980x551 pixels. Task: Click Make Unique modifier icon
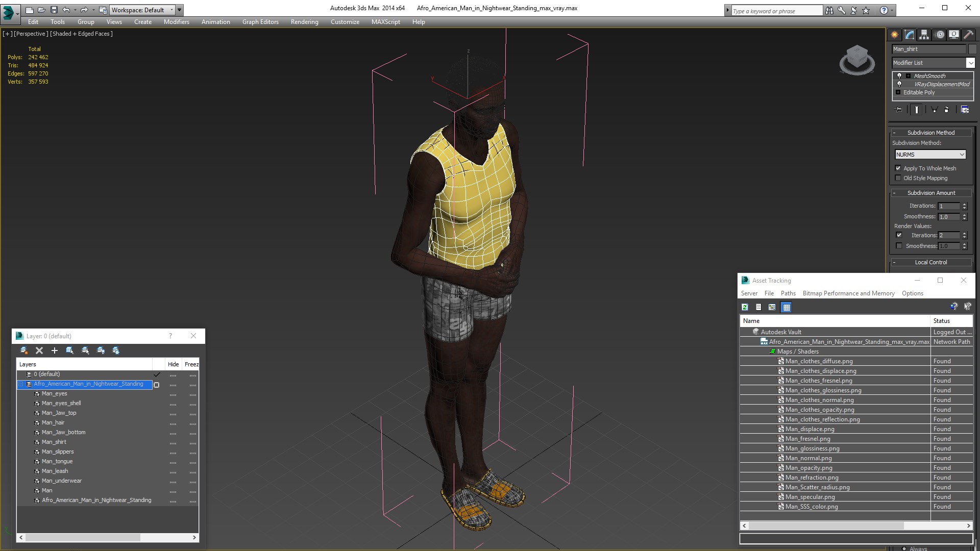[934, 109]
